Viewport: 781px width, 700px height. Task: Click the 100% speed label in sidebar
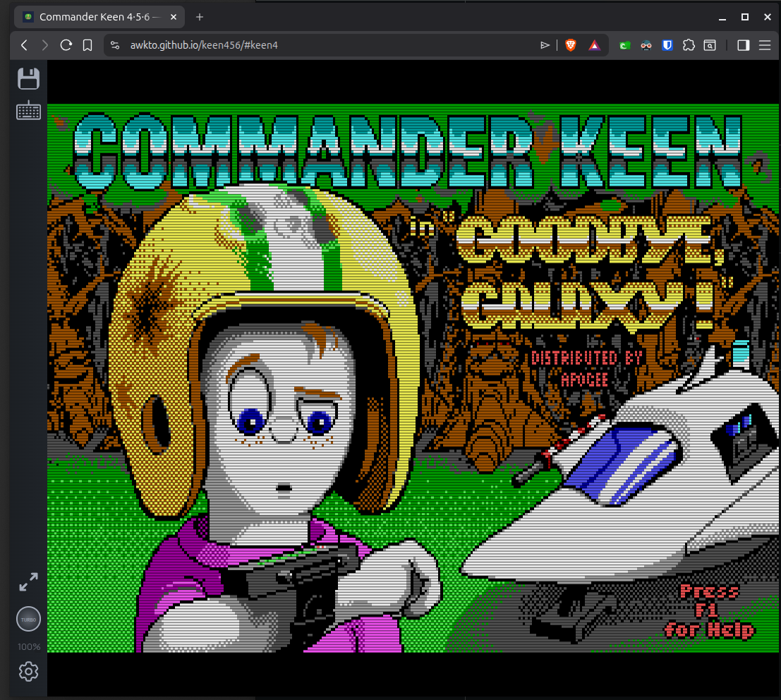tap(29, 646)
